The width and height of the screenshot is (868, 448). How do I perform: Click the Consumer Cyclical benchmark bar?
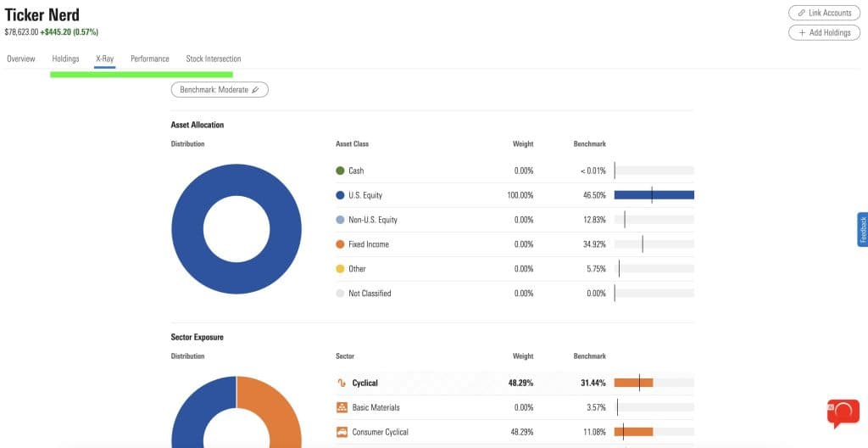tap(654, 432)
